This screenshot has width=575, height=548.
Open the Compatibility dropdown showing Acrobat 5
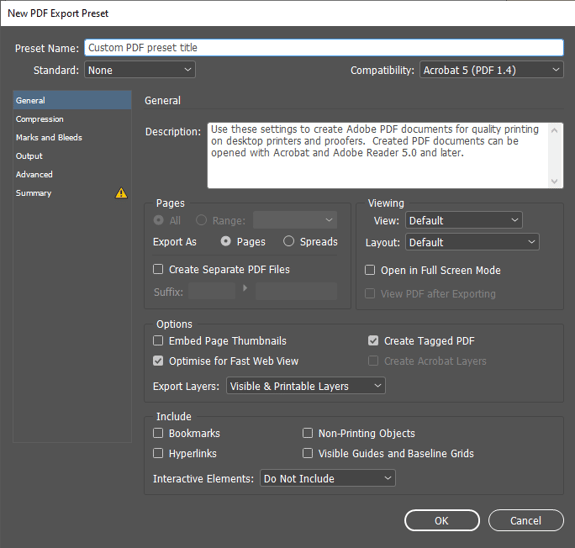click(491, 70)
